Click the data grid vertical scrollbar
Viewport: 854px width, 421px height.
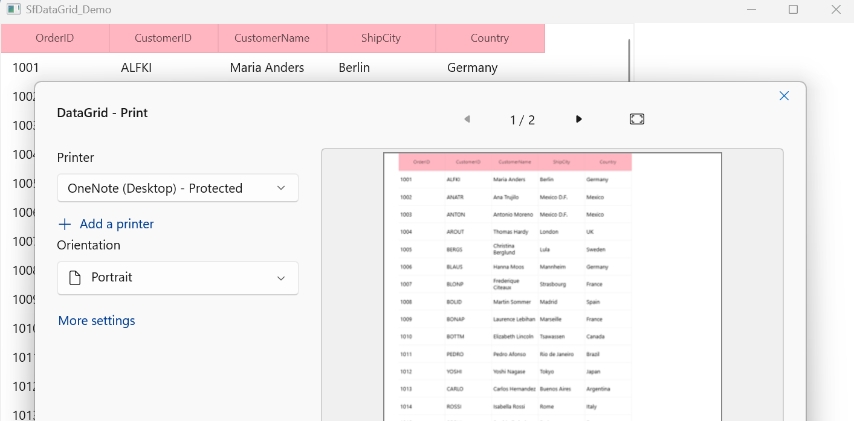(x=629, y=60)
